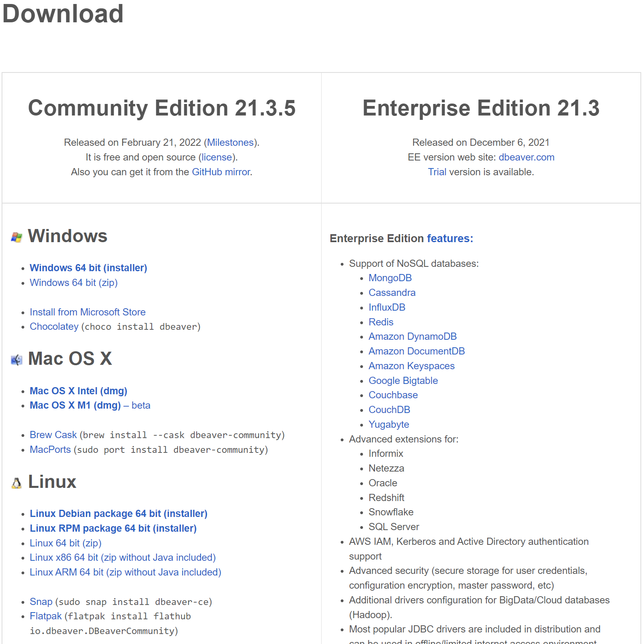
Task: Open the Trial version link
Action: click(x=437, y=172)
